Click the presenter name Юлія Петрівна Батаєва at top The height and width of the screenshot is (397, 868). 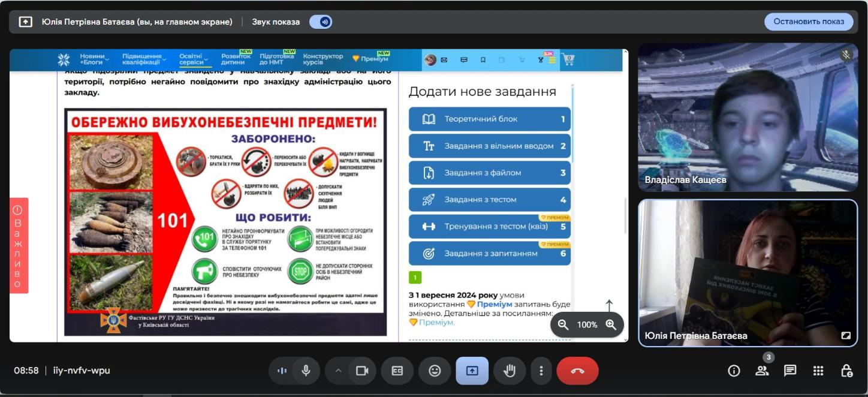137,22
